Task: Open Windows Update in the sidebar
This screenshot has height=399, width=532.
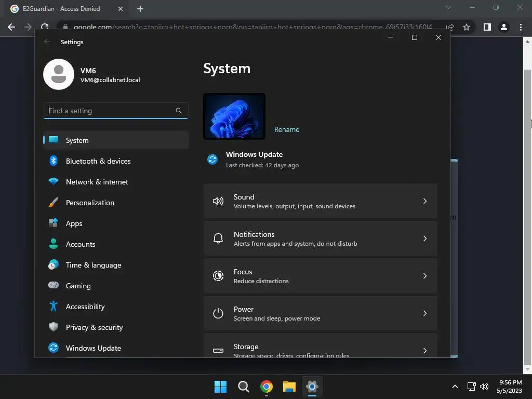Action: (x=116, y=348)
